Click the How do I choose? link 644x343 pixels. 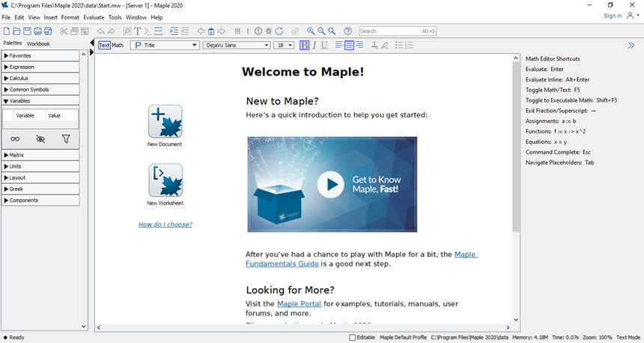point(165,224)
